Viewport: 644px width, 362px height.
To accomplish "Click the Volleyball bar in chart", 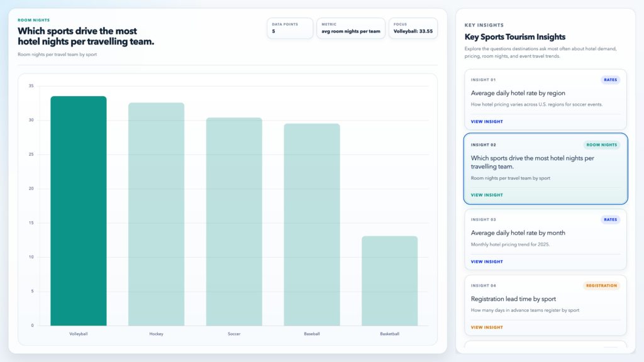I will [79, 211].
